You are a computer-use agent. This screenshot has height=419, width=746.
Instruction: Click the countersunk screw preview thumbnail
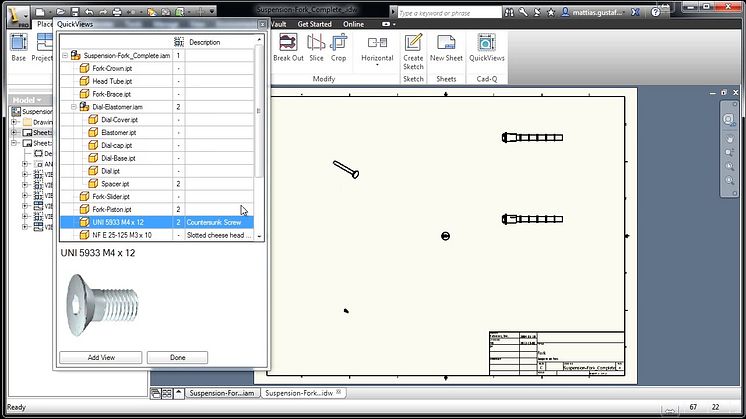point(103,304)
